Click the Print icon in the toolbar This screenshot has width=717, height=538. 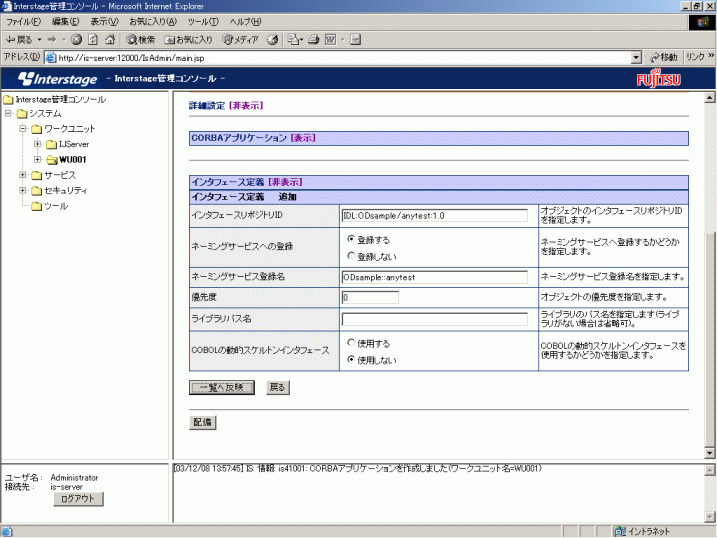[313, 40]
